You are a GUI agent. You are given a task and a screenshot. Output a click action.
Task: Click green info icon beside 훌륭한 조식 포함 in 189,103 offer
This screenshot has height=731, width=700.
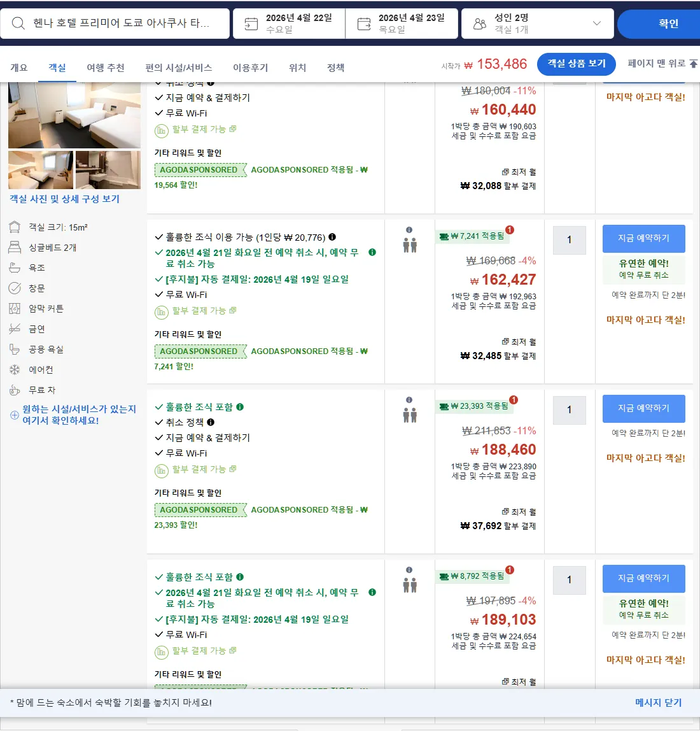point(240,577)
